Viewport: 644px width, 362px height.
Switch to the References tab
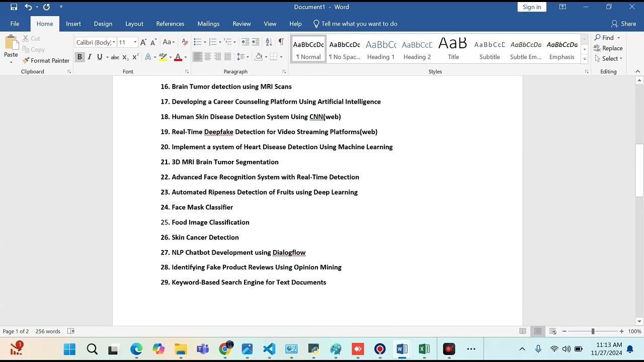[x=170, y=24]
